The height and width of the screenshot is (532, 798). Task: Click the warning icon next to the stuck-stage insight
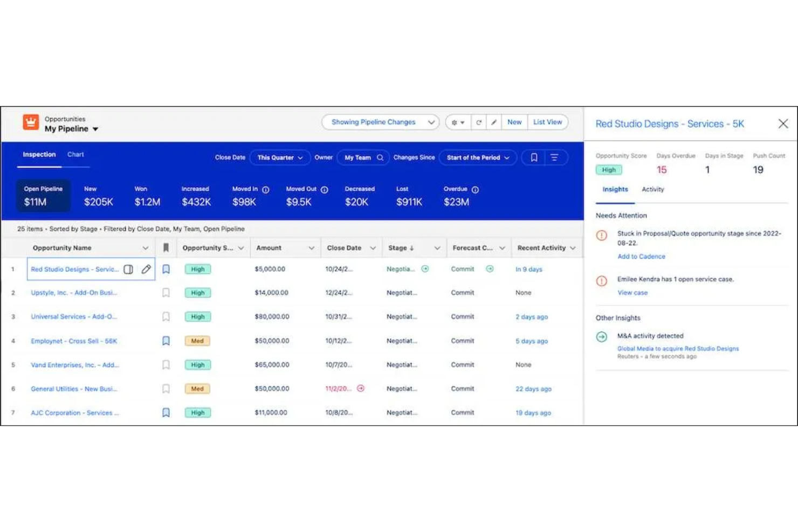602,235
